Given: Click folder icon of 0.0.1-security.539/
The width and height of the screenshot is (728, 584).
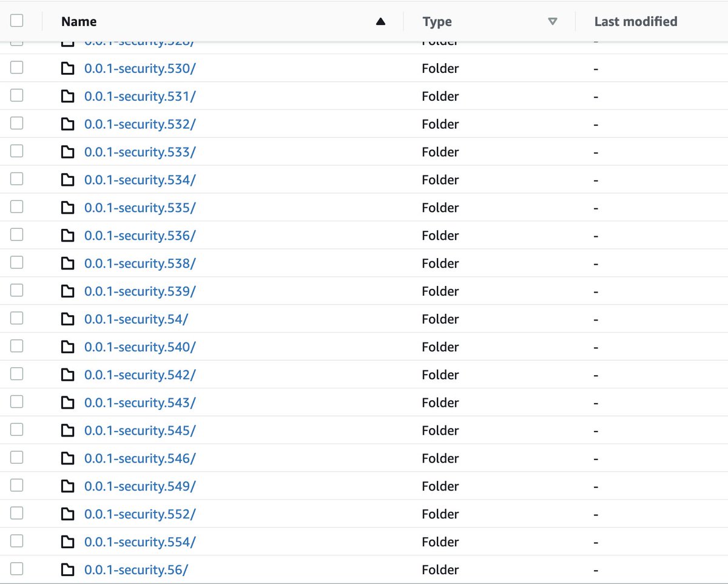Looking at the screenshot, I should pyautogui.click(x=68, y=291).
